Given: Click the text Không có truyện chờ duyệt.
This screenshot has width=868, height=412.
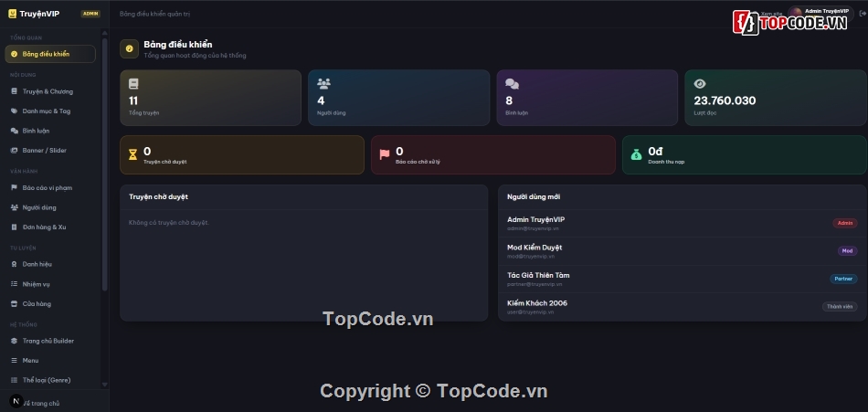Looking at the screenshot, I should [x=169, y=223].
